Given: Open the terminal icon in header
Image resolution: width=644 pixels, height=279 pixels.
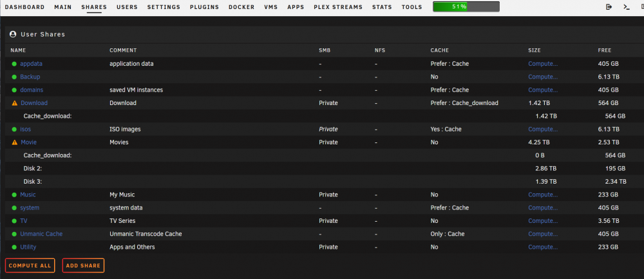Looking at the screenshot, I should tap(627, 7).
